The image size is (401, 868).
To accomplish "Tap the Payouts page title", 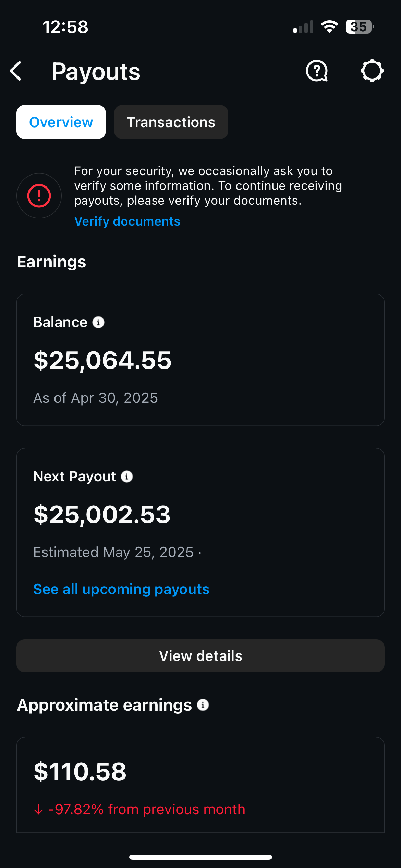I will 96,72.
